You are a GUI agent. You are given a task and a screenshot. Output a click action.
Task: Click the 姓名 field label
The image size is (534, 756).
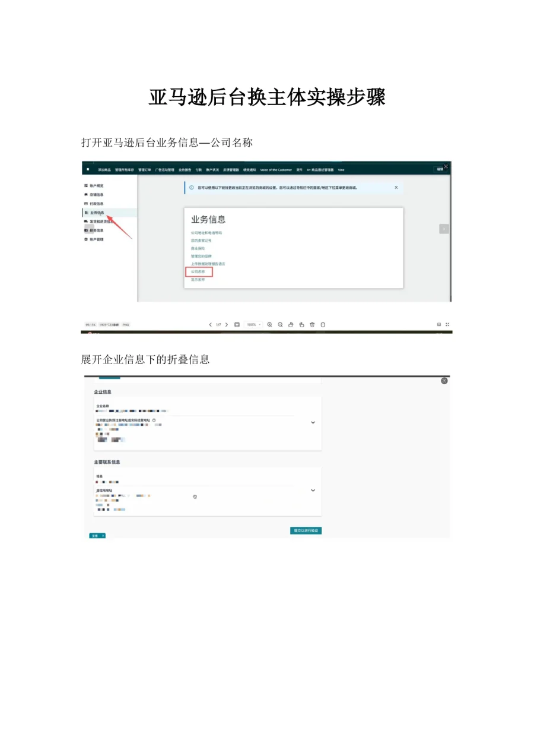(100, 476)
